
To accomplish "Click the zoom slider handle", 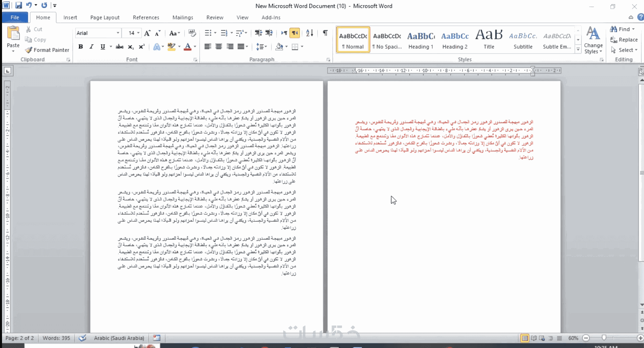I will click(x=604, y=338).
